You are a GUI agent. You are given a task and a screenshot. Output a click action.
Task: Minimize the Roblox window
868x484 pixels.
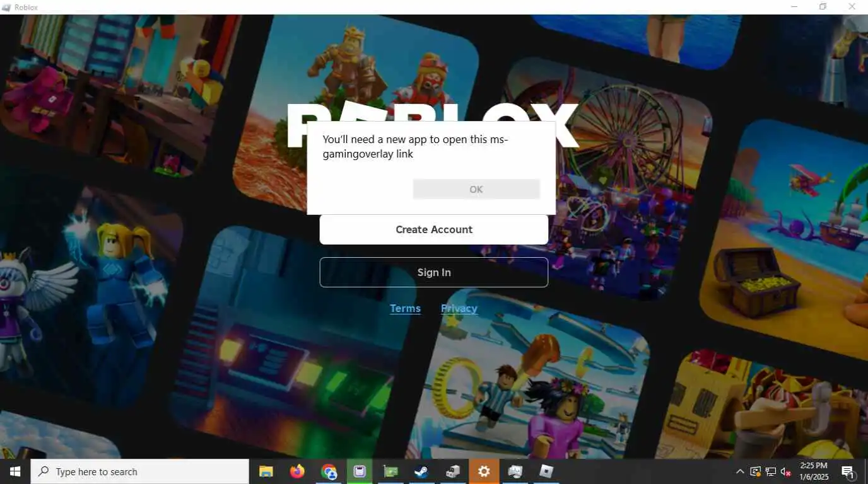pyautogui.click(x=794, y=7)
